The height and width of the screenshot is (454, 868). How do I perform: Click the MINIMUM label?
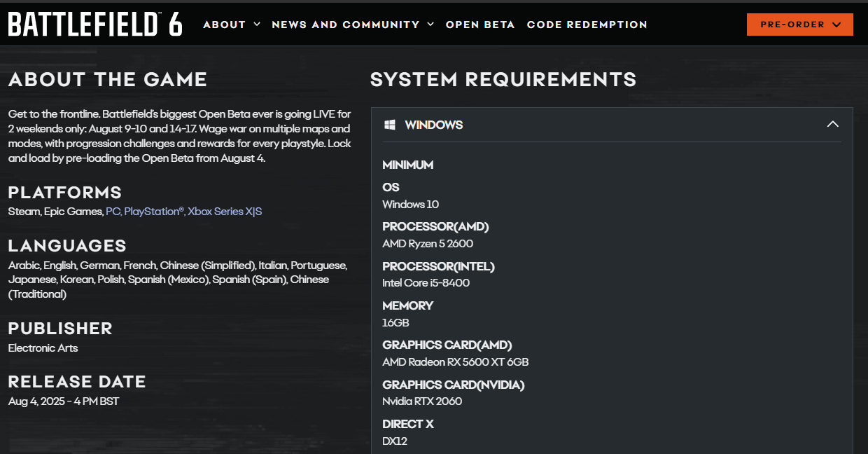point(408,165)
